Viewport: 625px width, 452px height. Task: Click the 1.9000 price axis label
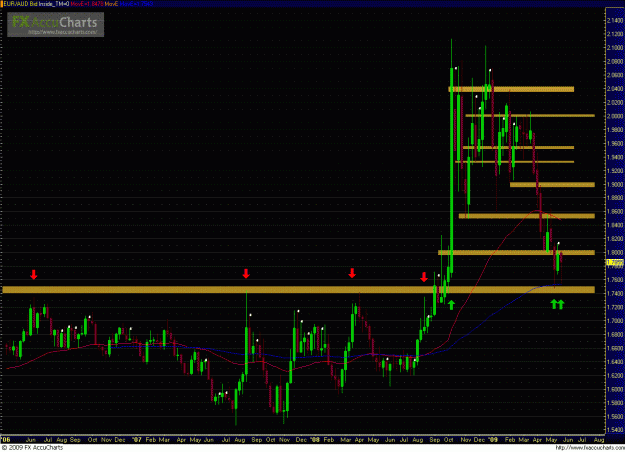pyautogui.click(x=616, y=185)
